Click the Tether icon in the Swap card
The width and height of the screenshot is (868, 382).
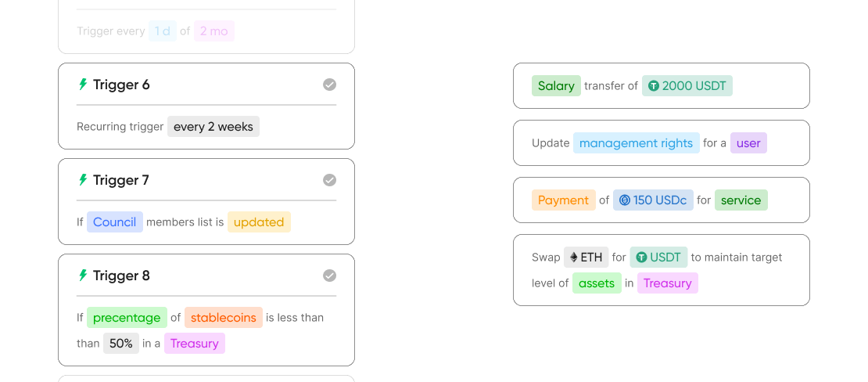[641, 257]
